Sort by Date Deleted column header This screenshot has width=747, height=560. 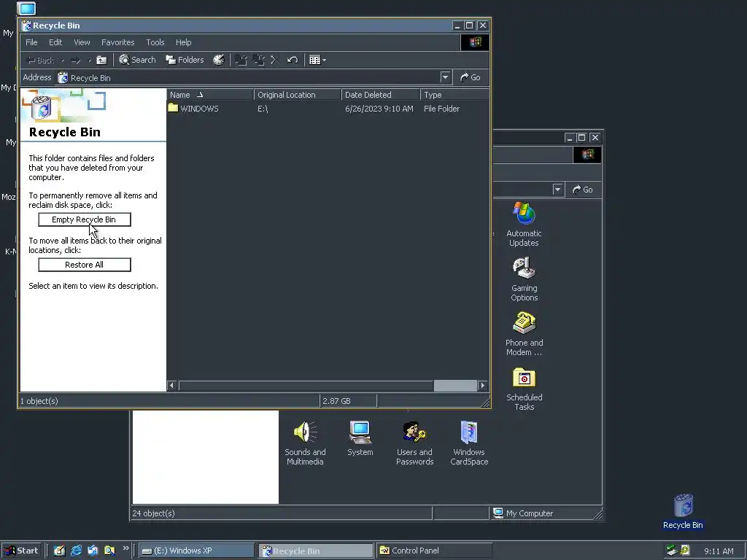point(381,95)
